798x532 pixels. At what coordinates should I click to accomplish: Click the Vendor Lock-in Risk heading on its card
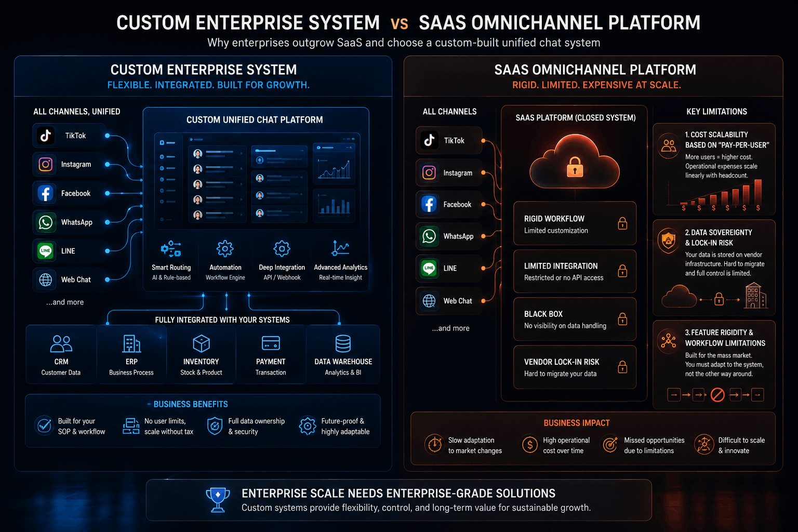tap(562, 362)
